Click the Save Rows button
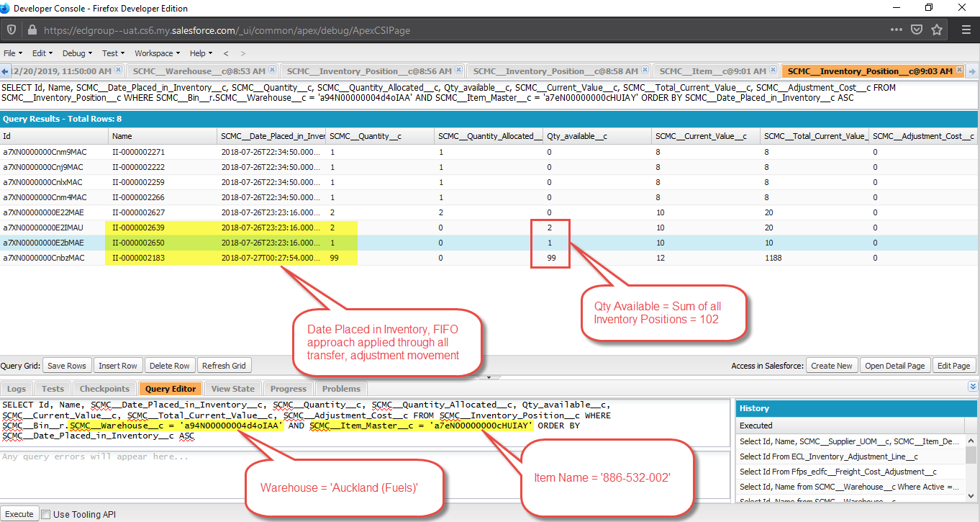The height and width of the screenshot is (522, 980). click(67, 366)
